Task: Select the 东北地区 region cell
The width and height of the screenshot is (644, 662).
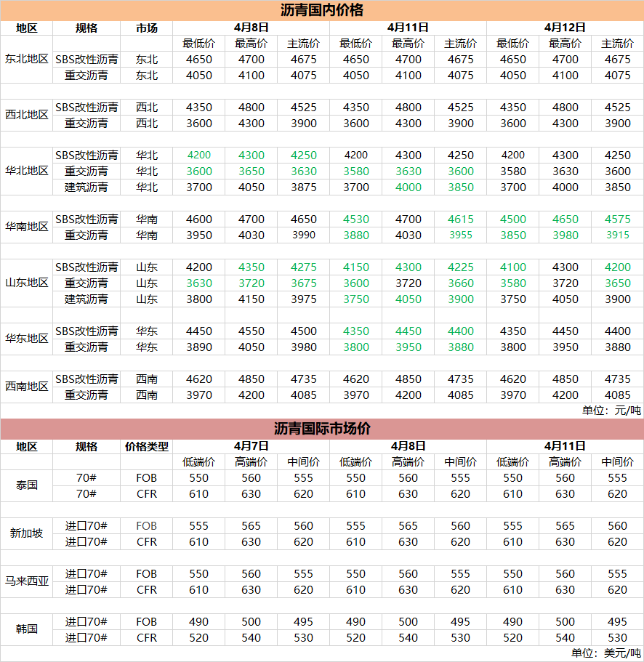Action: pos(27,59)
